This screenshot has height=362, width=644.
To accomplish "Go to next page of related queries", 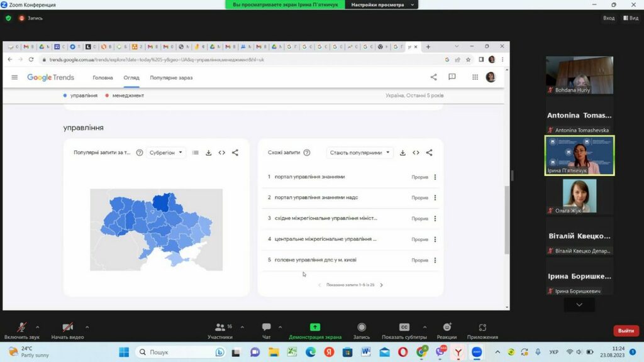I will coord(381,285).
